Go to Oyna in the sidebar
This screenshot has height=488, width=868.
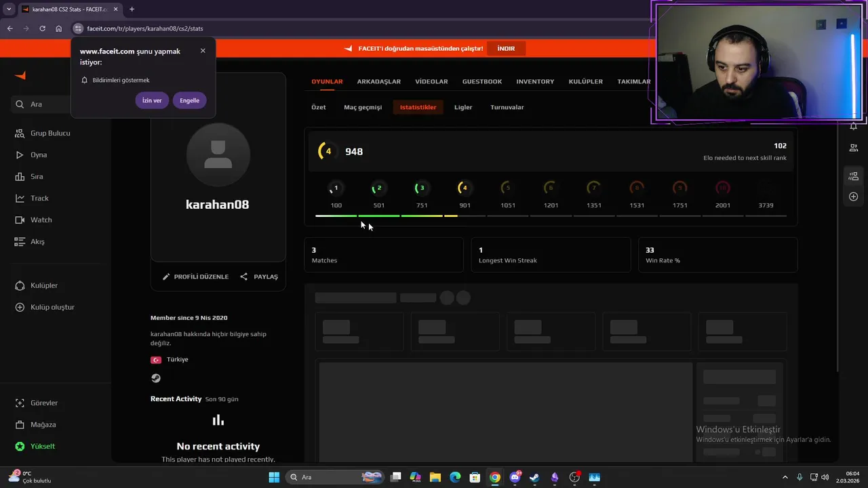(x=31, y=155)
